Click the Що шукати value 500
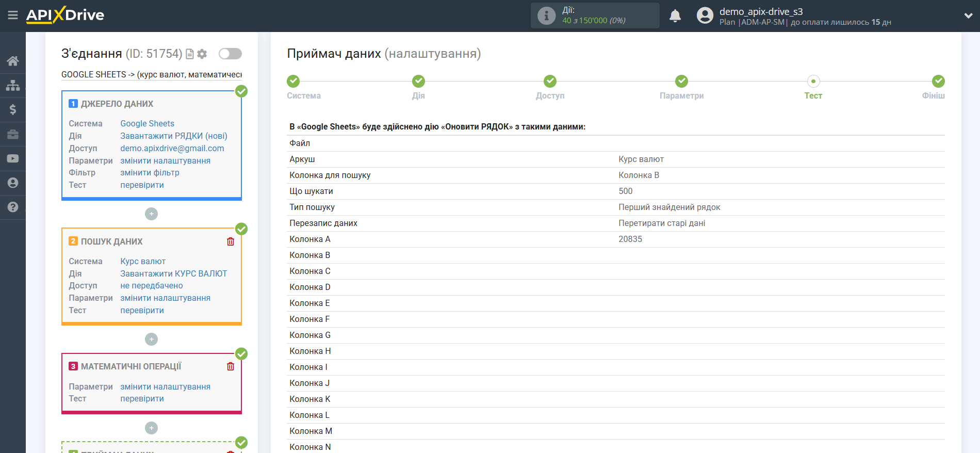980x453 pixels. pos(625,191)
